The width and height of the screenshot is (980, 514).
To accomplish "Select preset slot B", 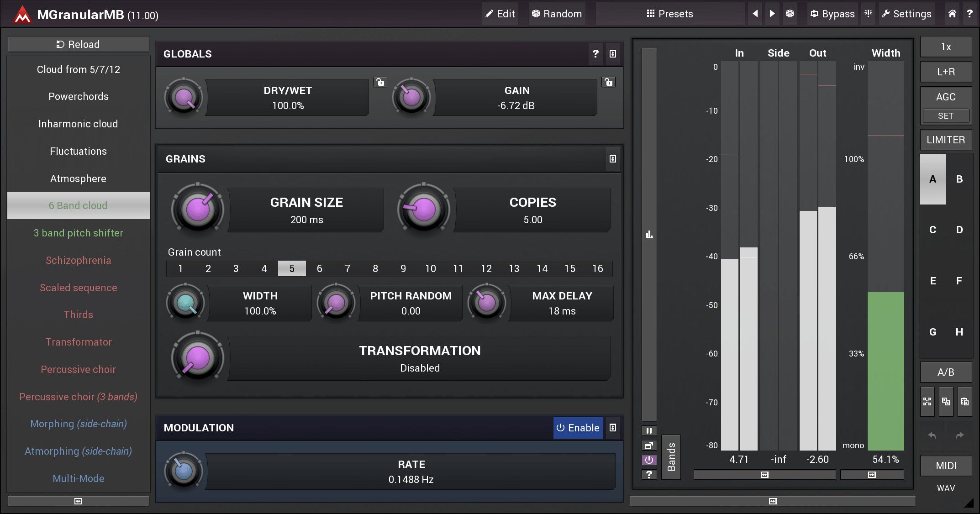I will (x=959, y=179).
